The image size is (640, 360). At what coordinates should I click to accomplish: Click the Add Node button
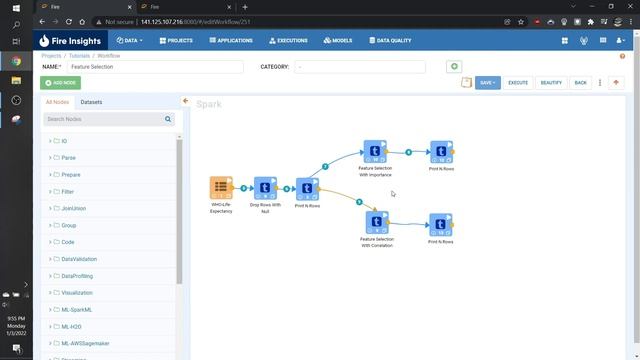coord(60,83)
